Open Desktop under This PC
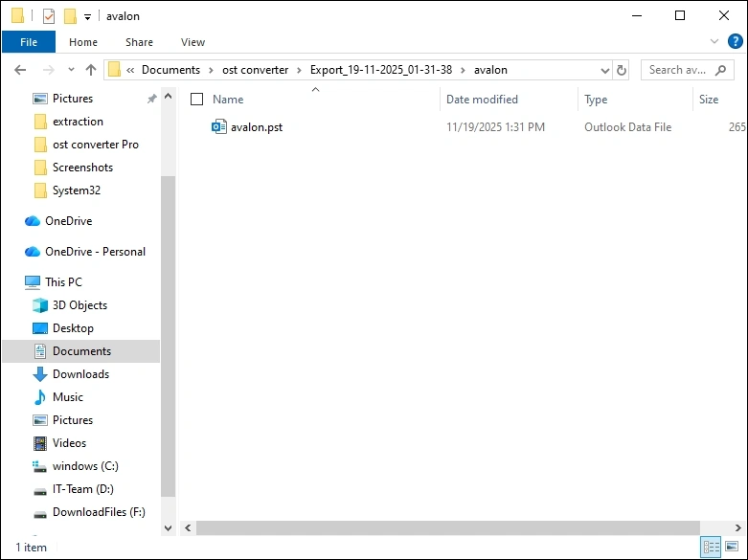 pyautogui.click(x=73, y=328)
